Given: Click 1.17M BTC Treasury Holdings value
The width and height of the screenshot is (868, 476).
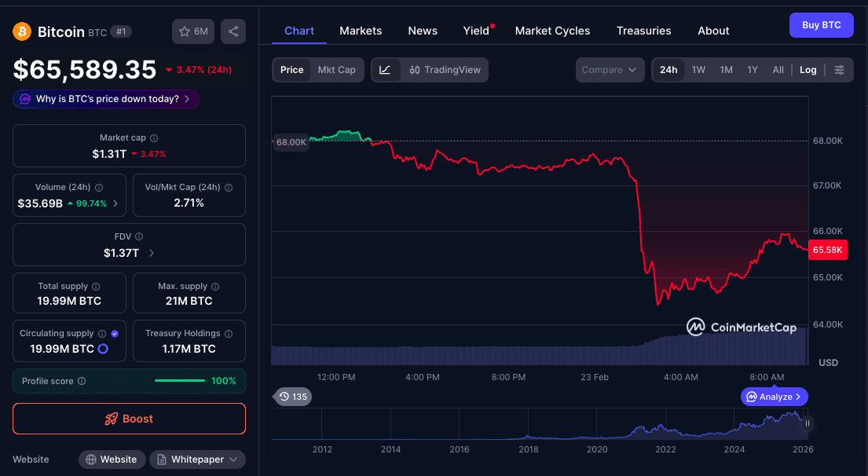Looking at the screenshot, I should pos(189,349).
